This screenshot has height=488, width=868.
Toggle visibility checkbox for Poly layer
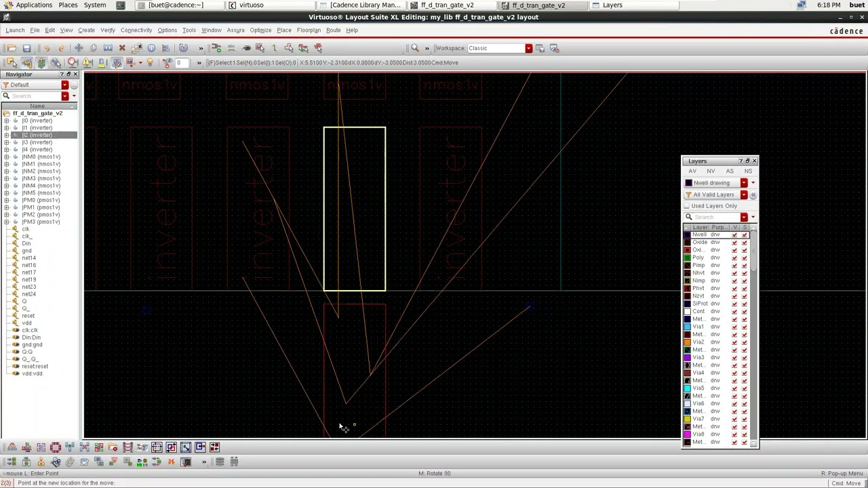[734, 258]
